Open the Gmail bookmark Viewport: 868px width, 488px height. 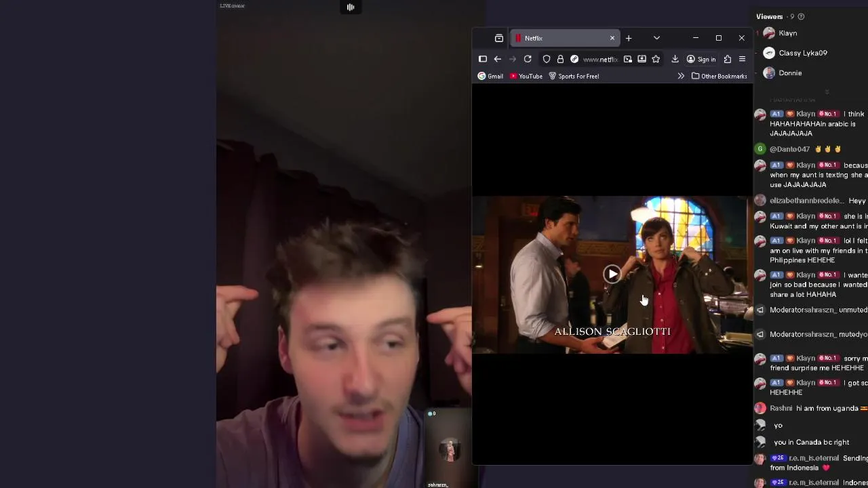[490, 76]
